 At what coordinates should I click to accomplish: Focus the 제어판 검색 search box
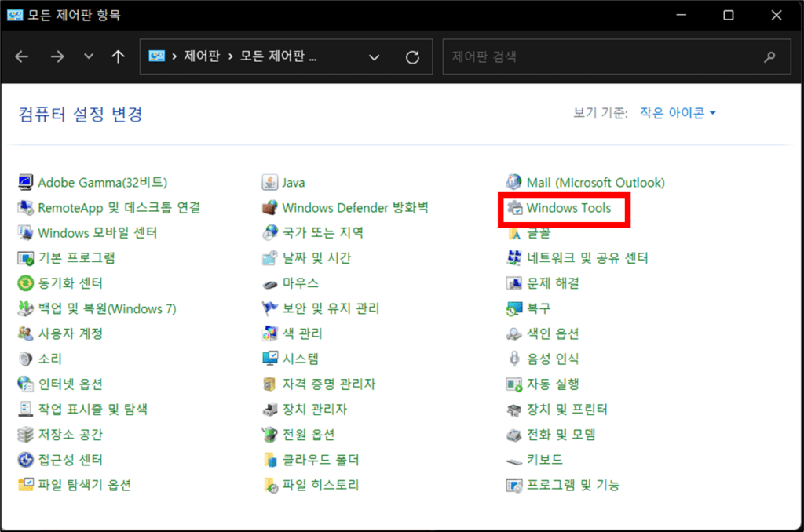click(617, 56)
